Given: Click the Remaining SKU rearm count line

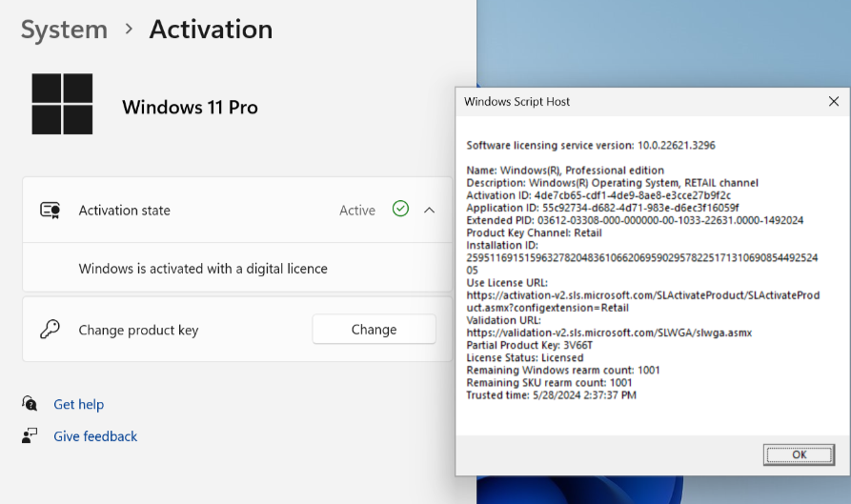Looking at the screenshot, I should pyautogui.click(x=549, y=382).
